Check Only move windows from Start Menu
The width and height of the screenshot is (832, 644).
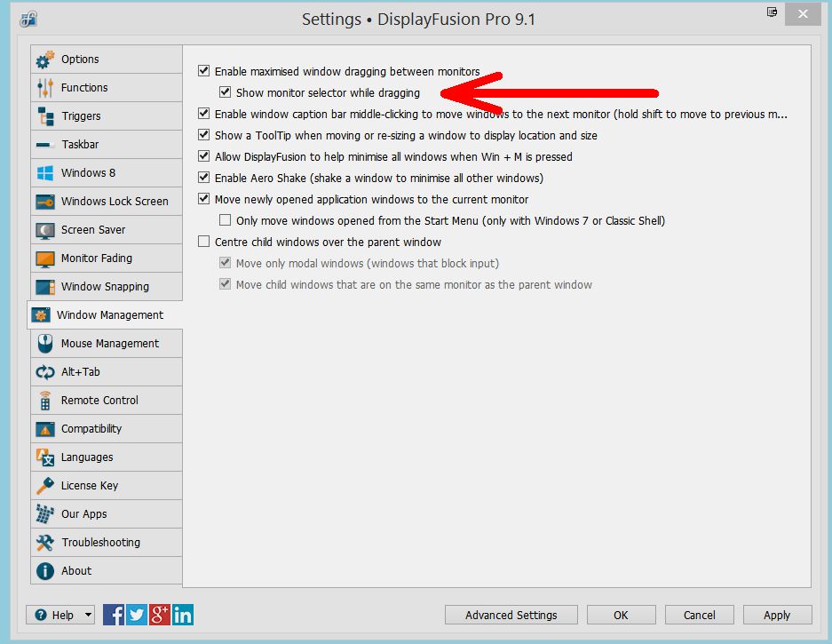pos(226,220)
